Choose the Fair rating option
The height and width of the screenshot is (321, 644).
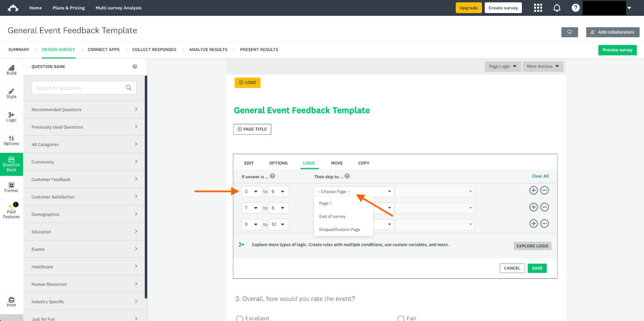[x=400, y=318]
